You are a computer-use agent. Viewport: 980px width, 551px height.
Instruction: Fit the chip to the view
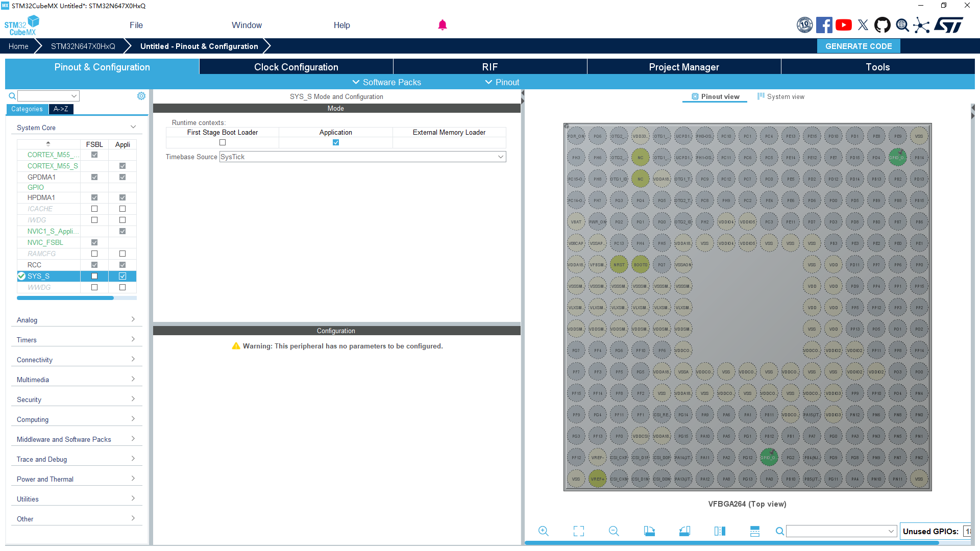point(579,531)
